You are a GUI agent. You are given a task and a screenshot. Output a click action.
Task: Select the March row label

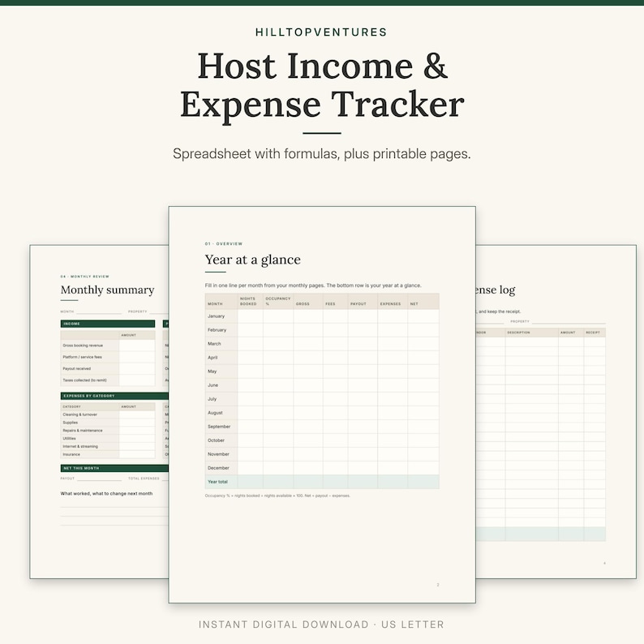214,343
